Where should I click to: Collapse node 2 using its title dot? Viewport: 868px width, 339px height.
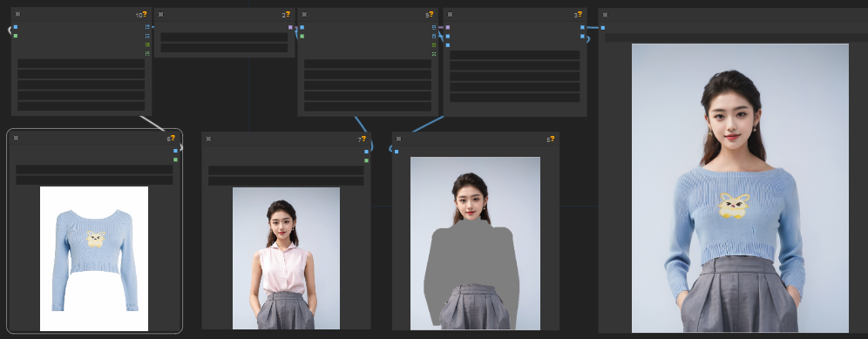tap(160, 15)
